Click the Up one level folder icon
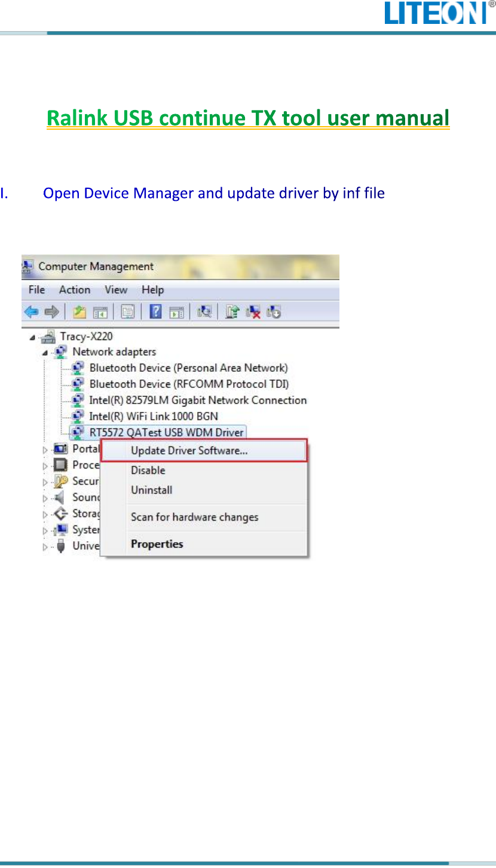 tap(79, 311)
